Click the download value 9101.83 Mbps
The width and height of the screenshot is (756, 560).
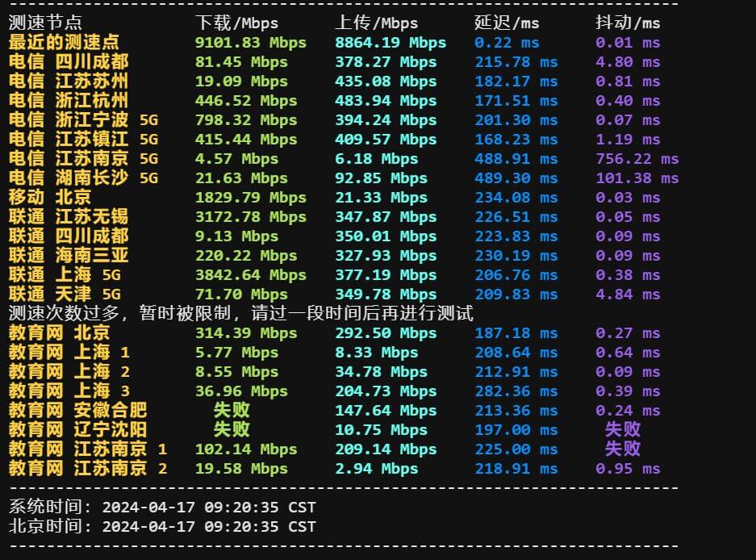pyautogui.click(x=250, y=42)
